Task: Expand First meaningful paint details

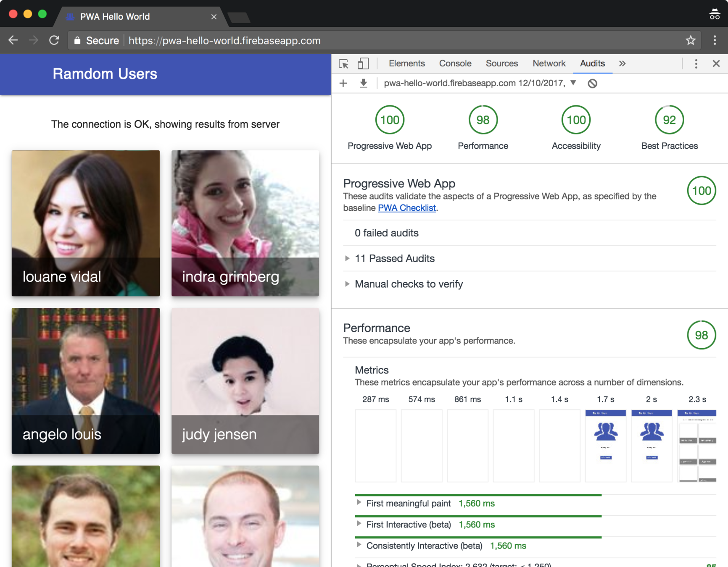Action: pyautogui.click(x=359, y=503)
